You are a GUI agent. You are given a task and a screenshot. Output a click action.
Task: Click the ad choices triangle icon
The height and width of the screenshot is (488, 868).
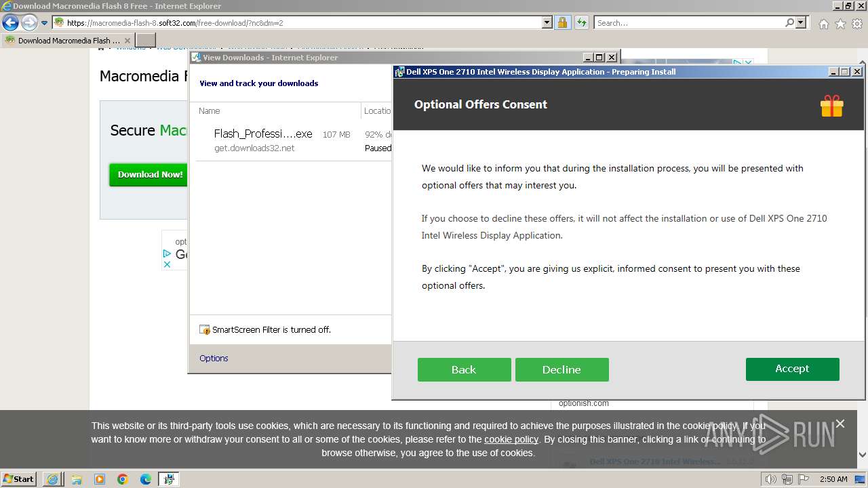click(x=167, y=253)
